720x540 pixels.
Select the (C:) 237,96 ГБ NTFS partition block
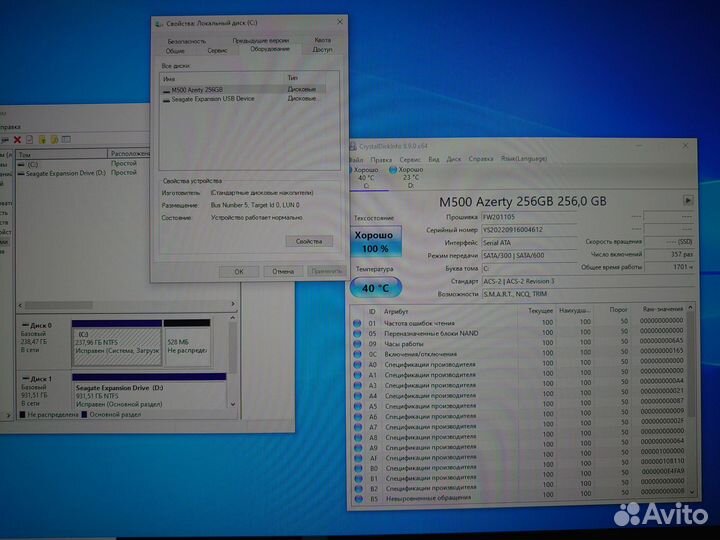pyautogui.click(x=117, y=343)
